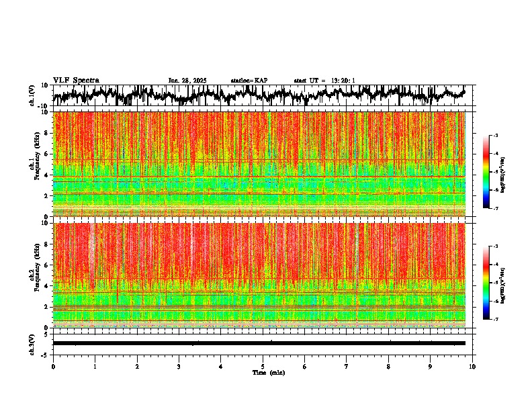Click the time axis tick label "4"
The height and width of the screenshot is (411, 532).
[x=221, y=367]
